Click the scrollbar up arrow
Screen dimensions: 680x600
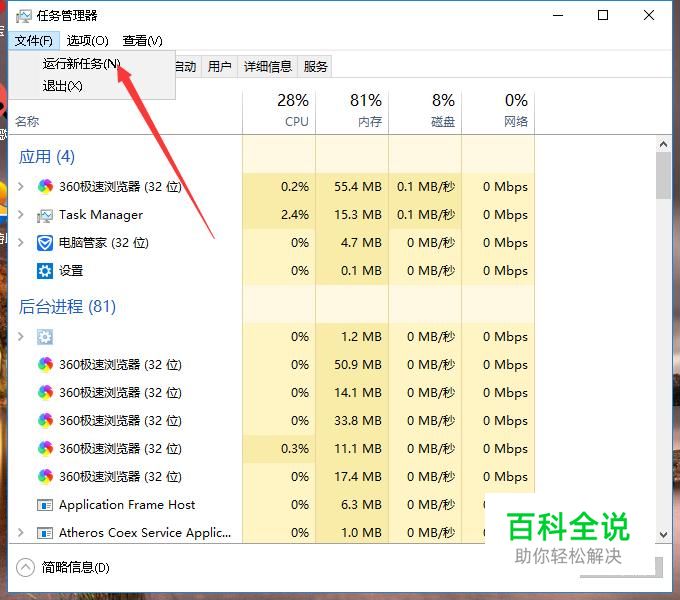pyautogui.click(x=663, y=143)
